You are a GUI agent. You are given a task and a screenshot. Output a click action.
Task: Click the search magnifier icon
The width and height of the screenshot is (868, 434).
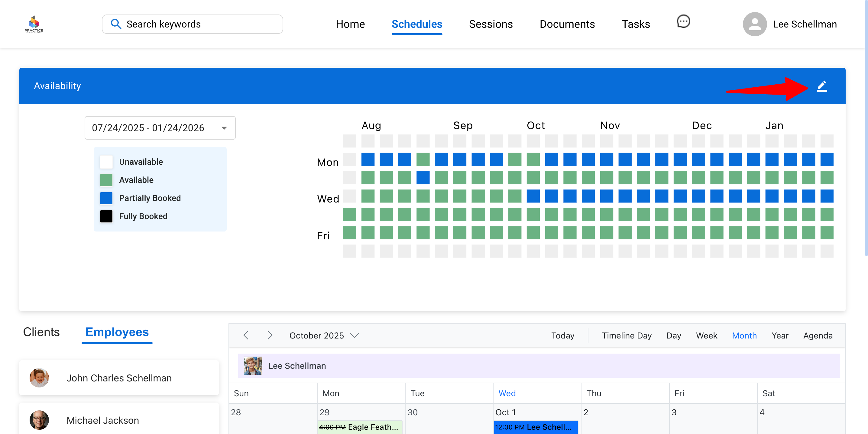(x=115, y=24)
